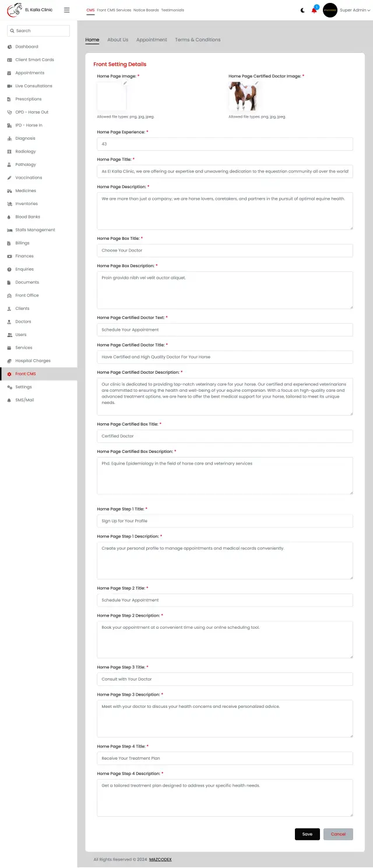This screenshot has height=868, width=373.
Task: Open the Super Admin profile dropdown
Action: (x=354, y=10)
